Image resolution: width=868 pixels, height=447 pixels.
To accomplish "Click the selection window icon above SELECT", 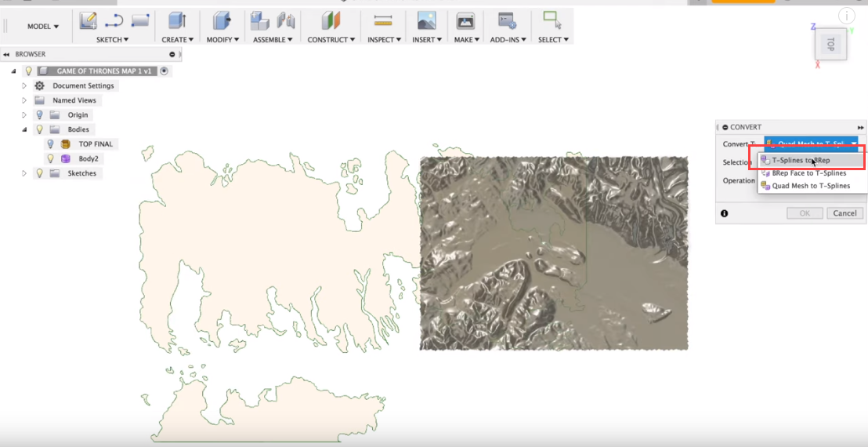I will click(x=552, y=20).
